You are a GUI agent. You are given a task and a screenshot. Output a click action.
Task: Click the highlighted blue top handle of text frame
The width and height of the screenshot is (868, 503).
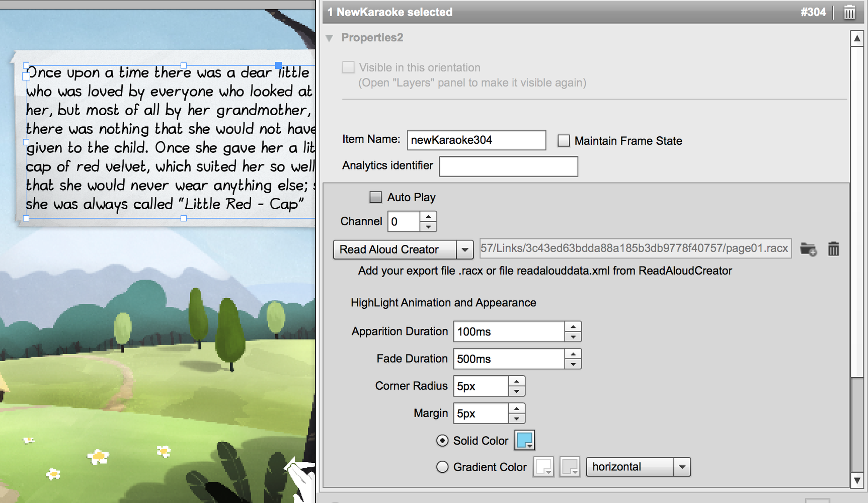click(278, 65)
